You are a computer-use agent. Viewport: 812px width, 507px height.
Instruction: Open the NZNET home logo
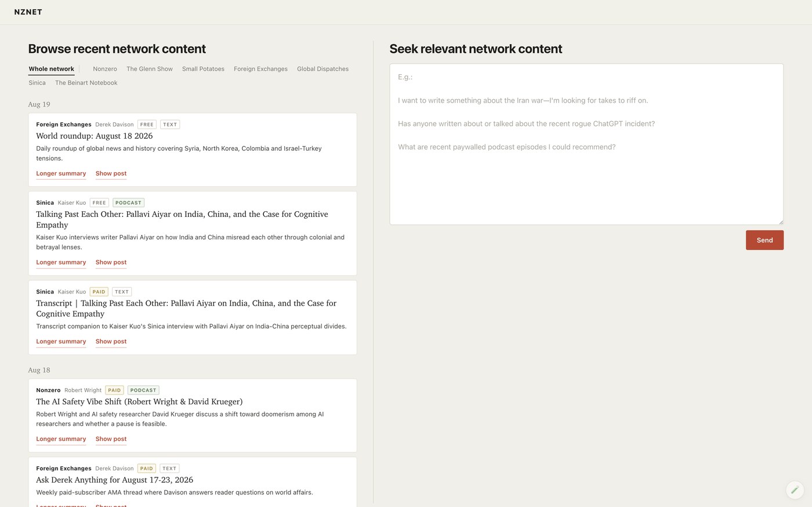28,12
